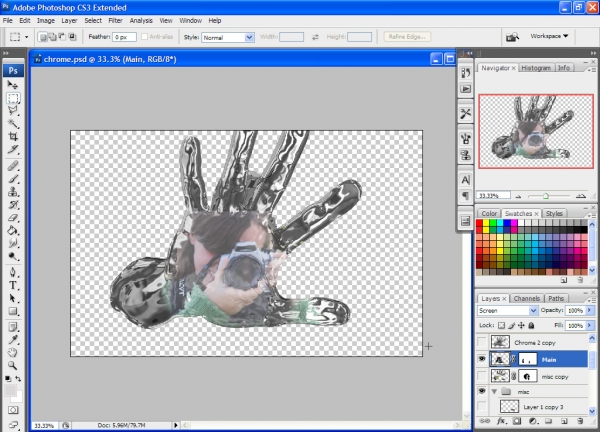Open the tool preset picker arrow
The width and height of the screenshot is (600, 432).
click(x=26, y=37)
